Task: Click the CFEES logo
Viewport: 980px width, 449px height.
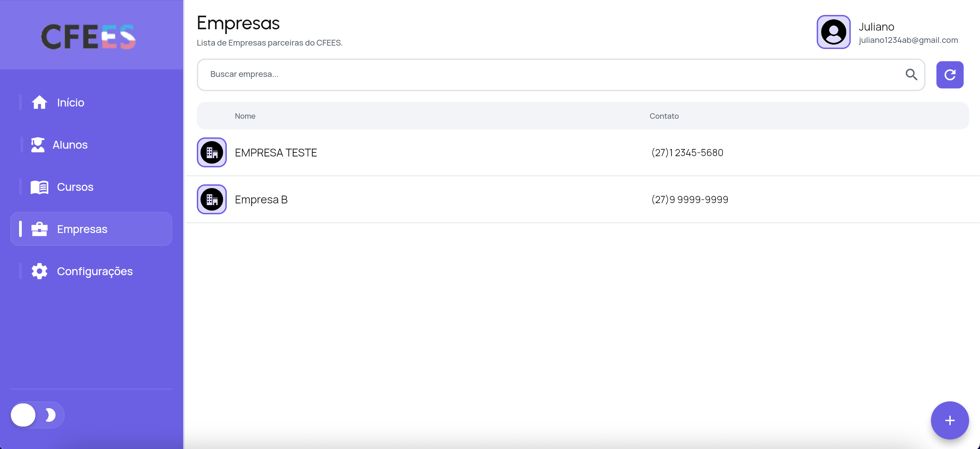Action: coord(88,37)
